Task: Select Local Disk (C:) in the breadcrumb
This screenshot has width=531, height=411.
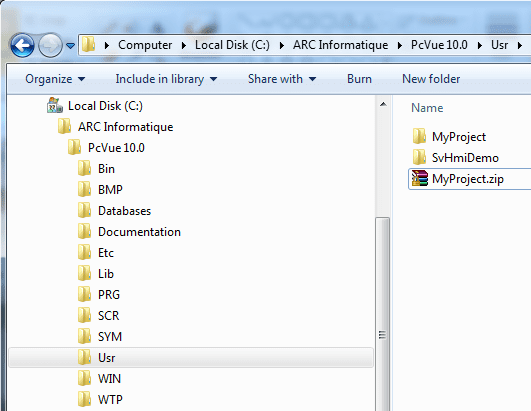Action: (232, 45)
